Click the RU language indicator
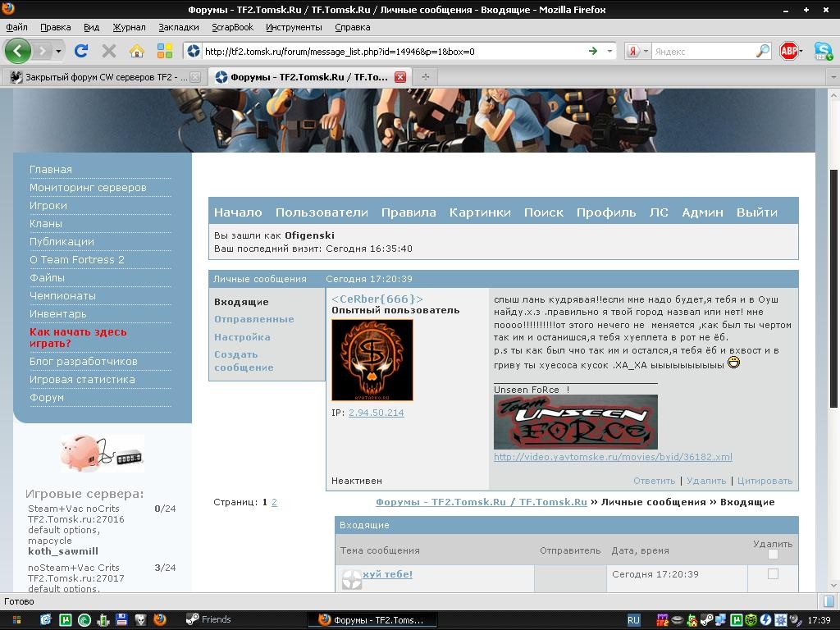The height and width of the screenshot is (630, 840). [x=633, y=620]
